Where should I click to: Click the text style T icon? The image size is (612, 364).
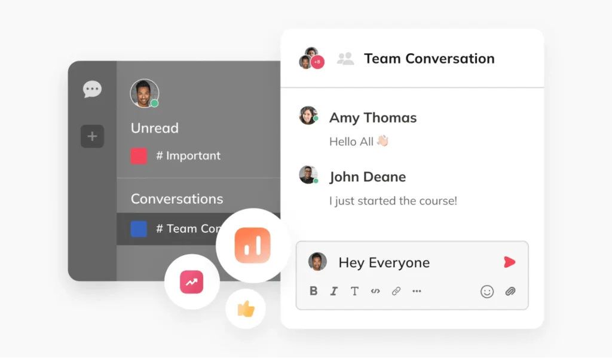point(354,291)
